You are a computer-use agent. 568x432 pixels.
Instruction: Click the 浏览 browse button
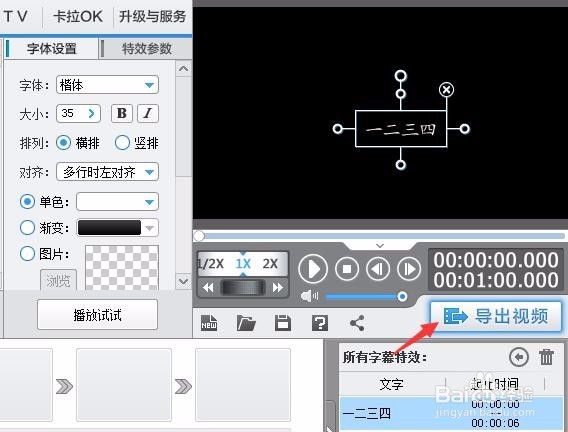(58, 280)
